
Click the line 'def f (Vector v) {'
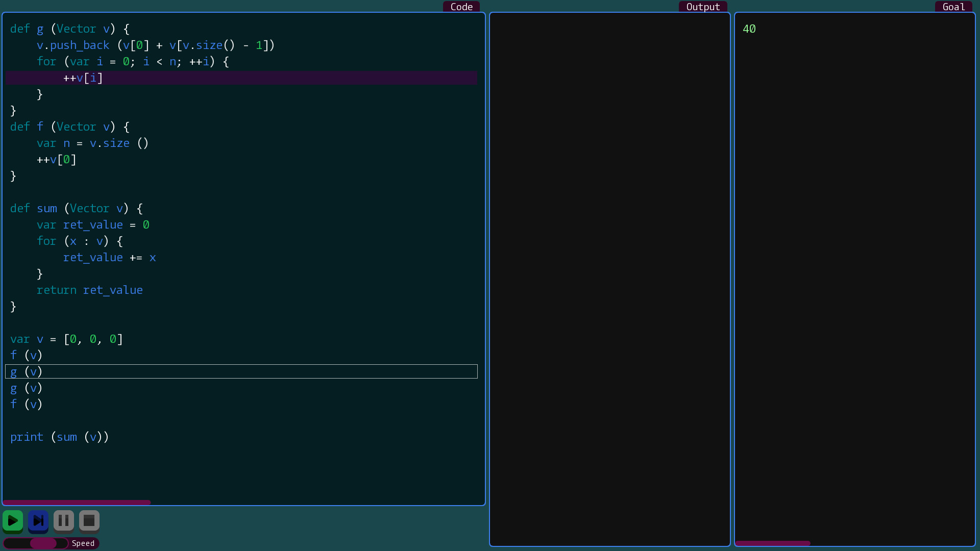(x=70, y=127)
